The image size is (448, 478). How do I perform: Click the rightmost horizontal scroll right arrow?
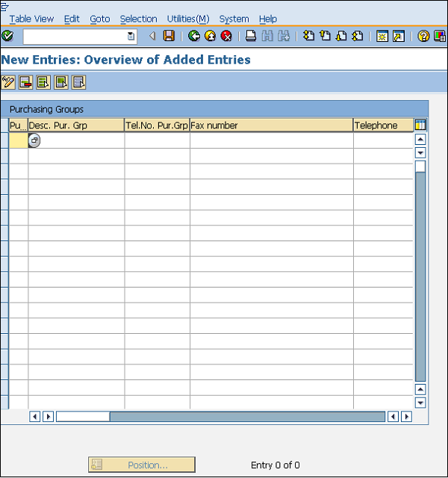406,417
